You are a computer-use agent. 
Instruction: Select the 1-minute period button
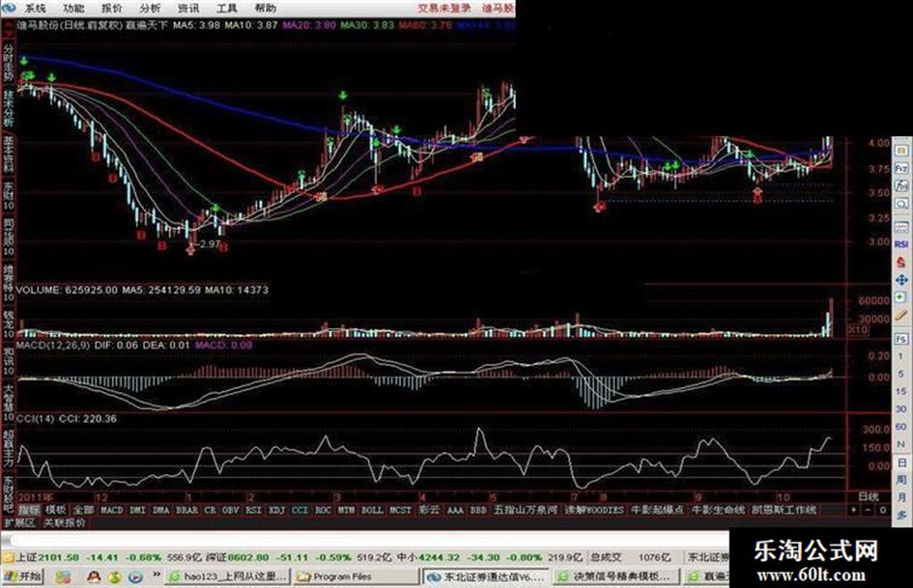click(x=901, y=356)
